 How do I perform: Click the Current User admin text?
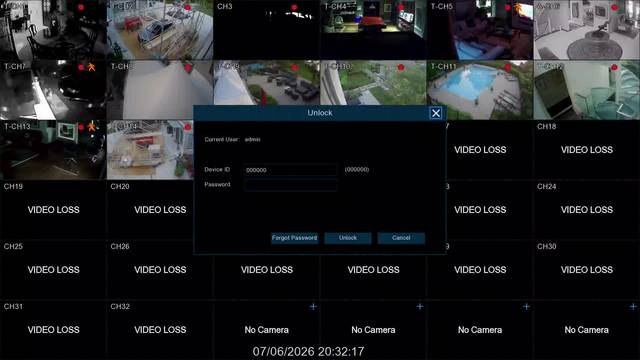(232, 140)
